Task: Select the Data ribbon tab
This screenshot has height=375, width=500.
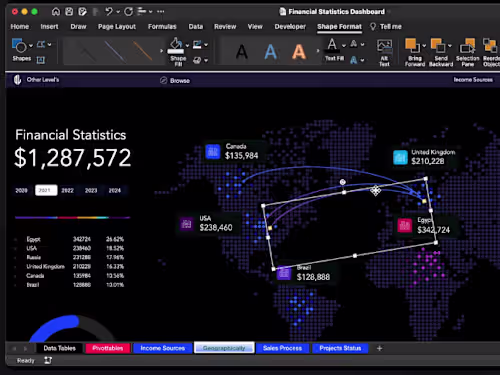Action: pos(196,27)
